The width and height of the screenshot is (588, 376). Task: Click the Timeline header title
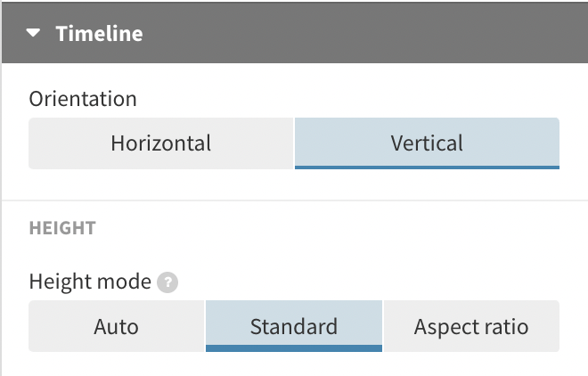pyautogui.click(x=100, y=33)
